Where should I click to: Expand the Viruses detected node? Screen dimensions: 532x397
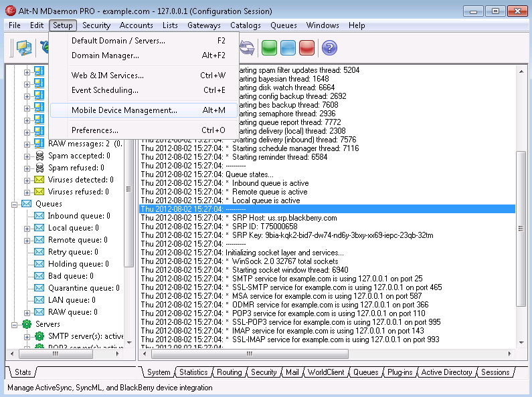(x=27, y=180)
